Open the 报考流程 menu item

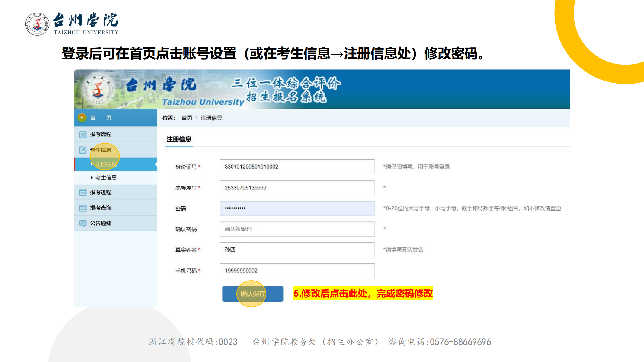point(116,134)
